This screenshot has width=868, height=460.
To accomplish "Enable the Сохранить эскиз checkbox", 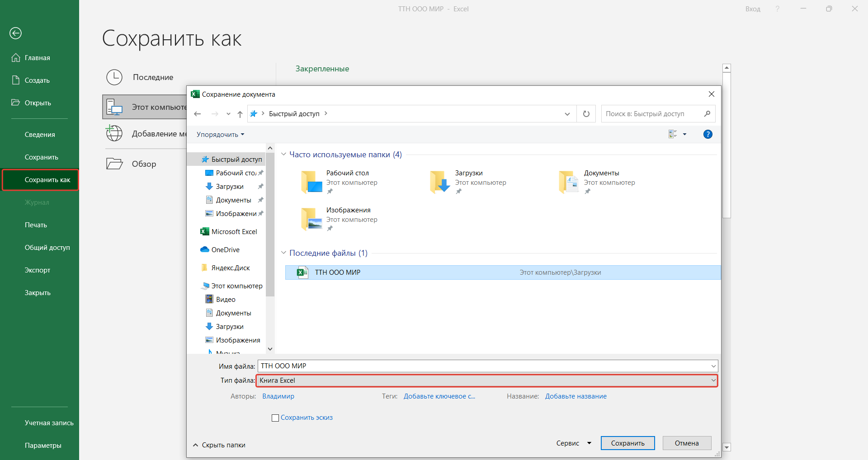I will click(275, 418).
